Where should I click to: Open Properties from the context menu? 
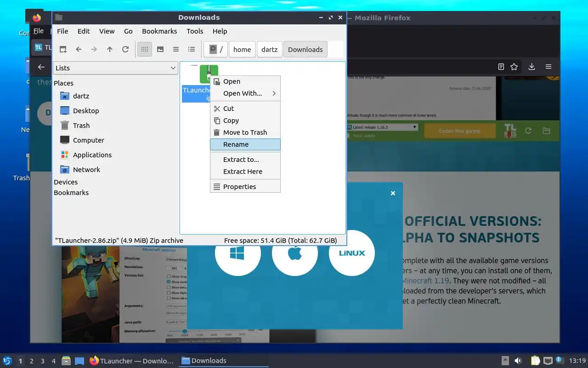click(245, 187)
